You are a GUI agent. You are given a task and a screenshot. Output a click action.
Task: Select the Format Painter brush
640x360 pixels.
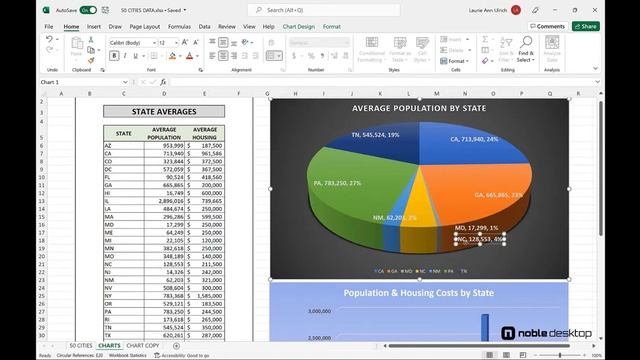[x=91, y=60]
